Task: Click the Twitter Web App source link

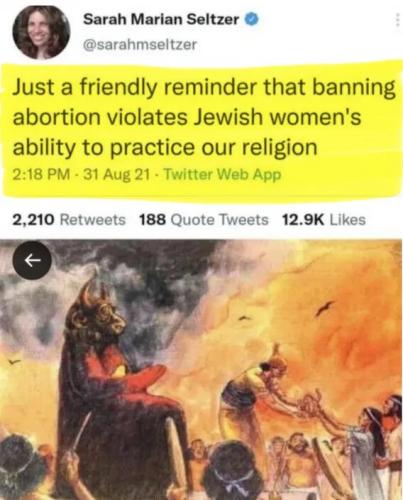Action: pyautogui.click(x=223, y=175)
